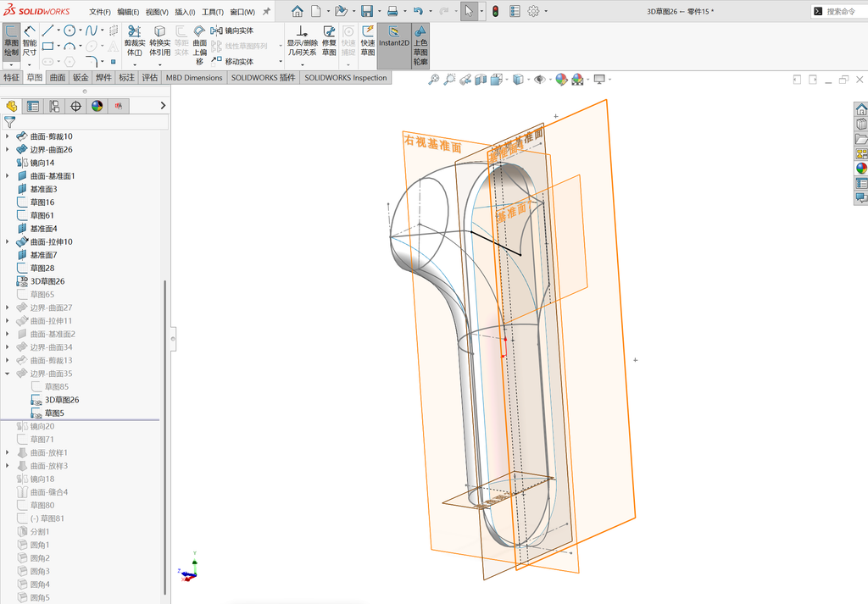Open the Save button dropdown arrow
This screenshot has height=604, width=868.
(x=379, y=11)
